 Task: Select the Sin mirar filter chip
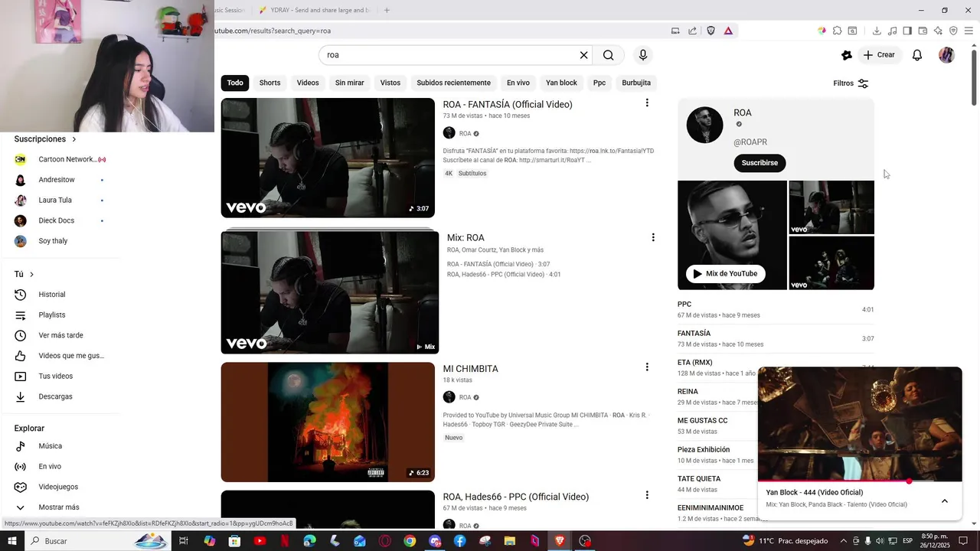[x=350, y=83]
